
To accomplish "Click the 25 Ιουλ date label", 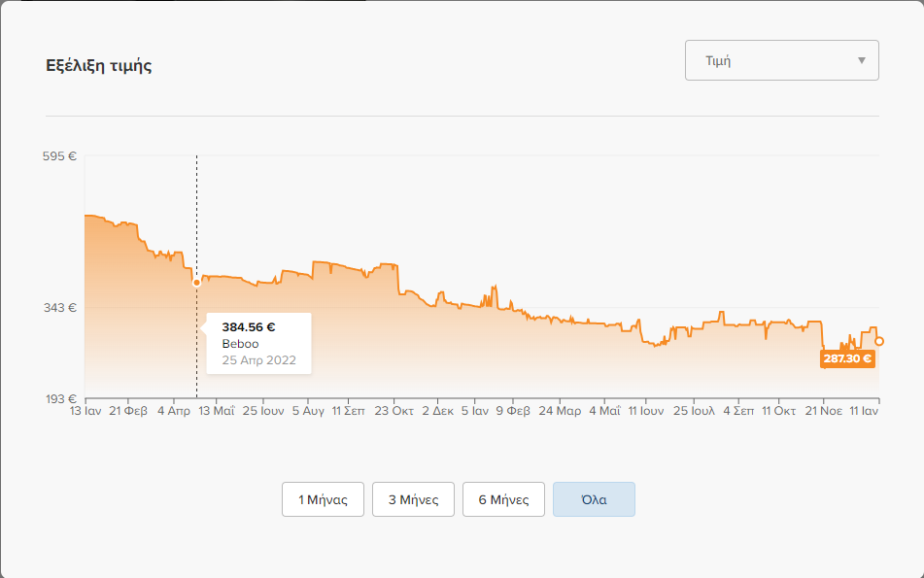I will pyautogui.click(x=694, y=411).
